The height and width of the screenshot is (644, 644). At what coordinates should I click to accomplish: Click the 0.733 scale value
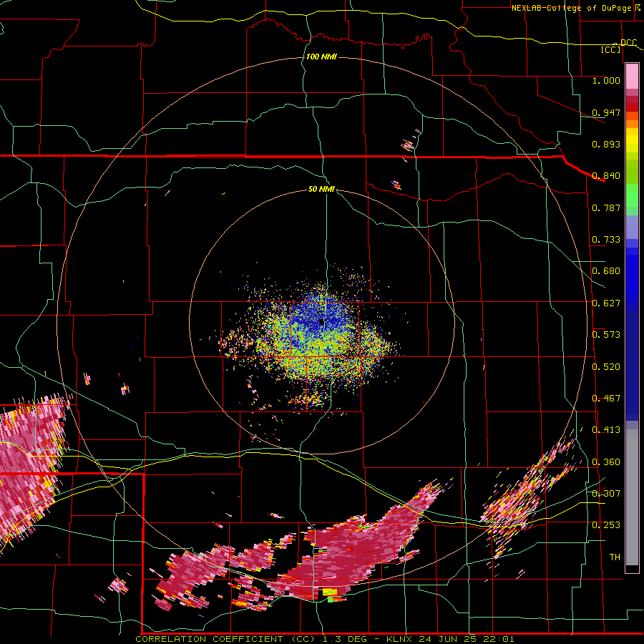tap(606, 239)
